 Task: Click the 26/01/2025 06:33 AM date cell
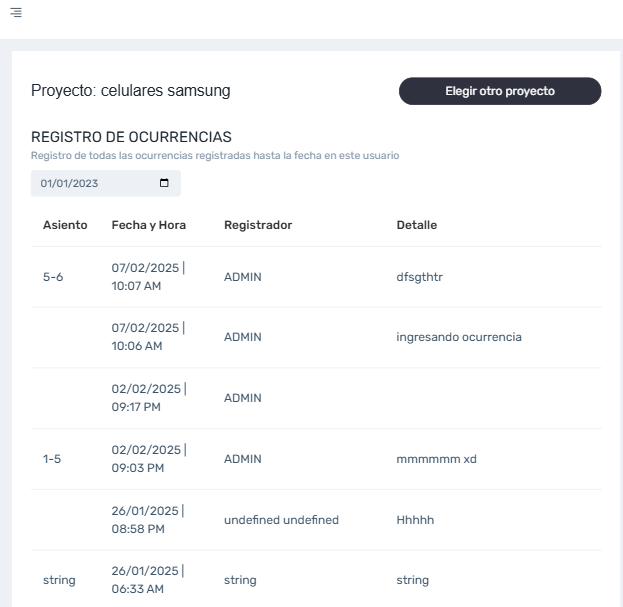coord(148,580)
